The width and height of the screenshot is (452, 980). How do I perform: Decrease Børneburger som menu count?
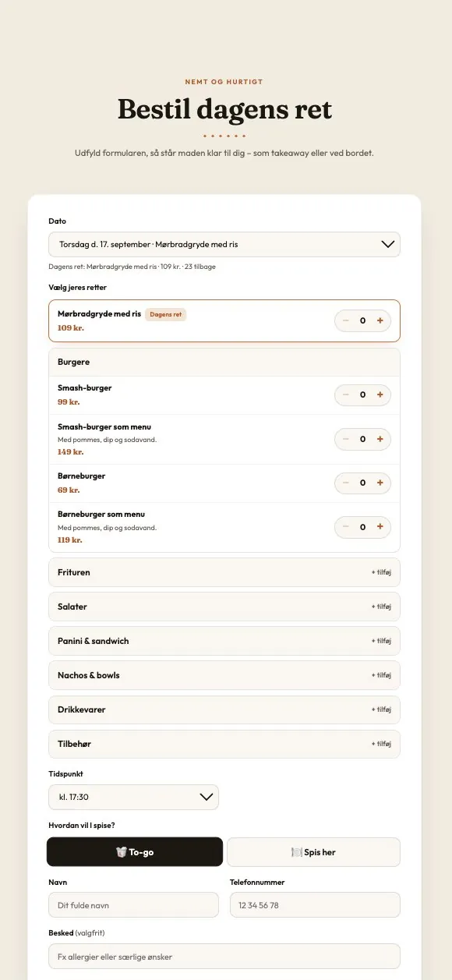pyautogui.click(x=345, y=527)
